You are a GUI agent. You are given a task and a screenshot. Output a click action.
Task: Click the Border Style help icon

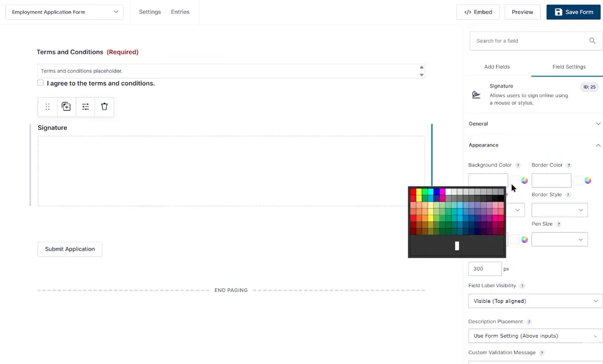(568, 195)
